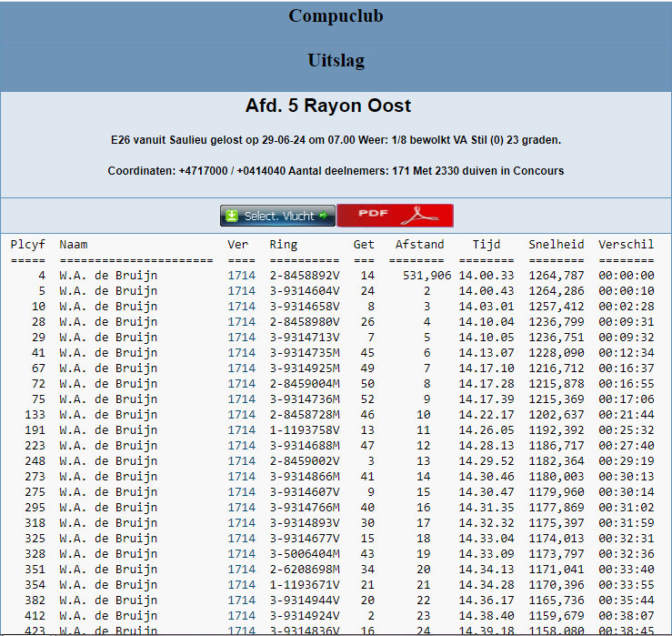Click the green arrow on Select. Vlucht button
The image size is (672, 636).
click(x=323, y=216)
